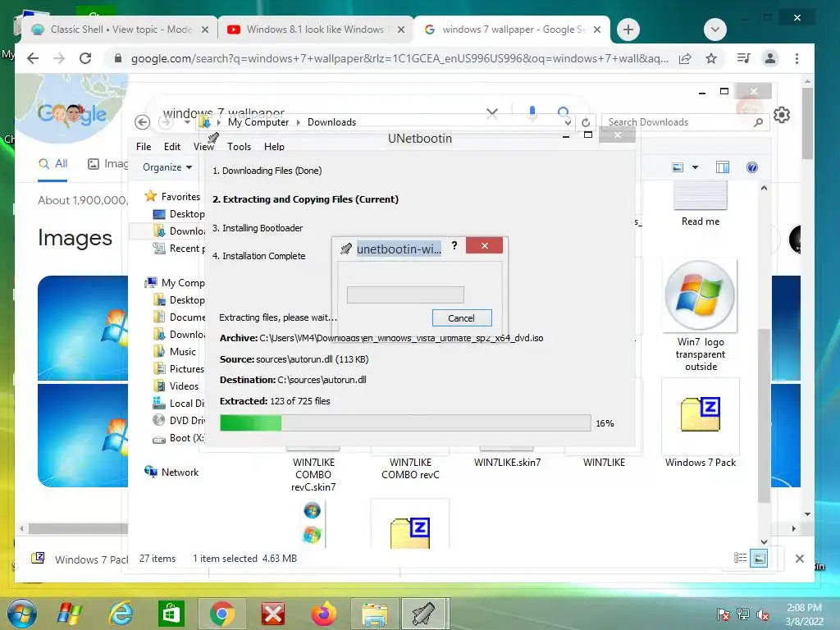
Task: Select Pictures folder in navigation tree
Action: pyautogui.click(x=186, y=368)
